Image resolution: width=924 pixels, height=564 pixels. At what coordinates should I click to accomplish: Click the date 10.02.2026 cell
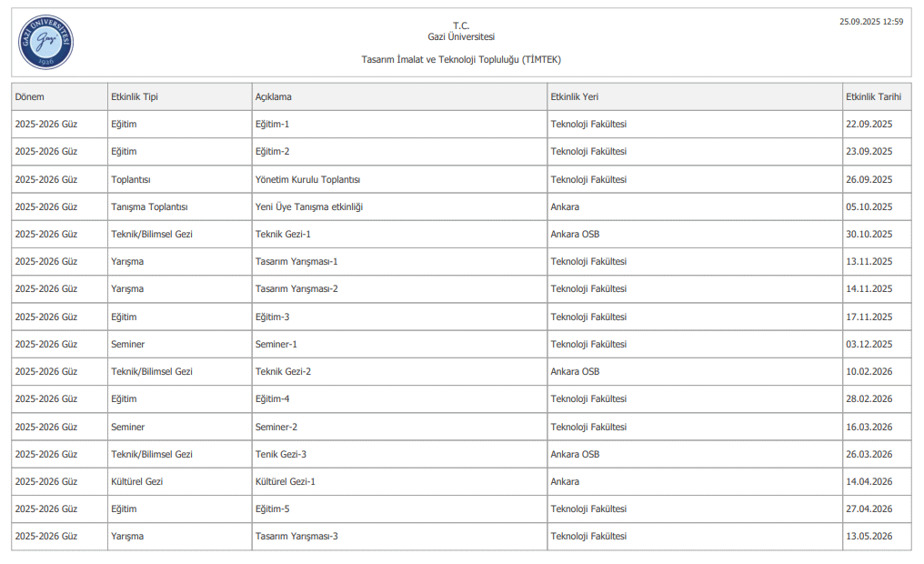pyautogui.click(x=869, y=372)
